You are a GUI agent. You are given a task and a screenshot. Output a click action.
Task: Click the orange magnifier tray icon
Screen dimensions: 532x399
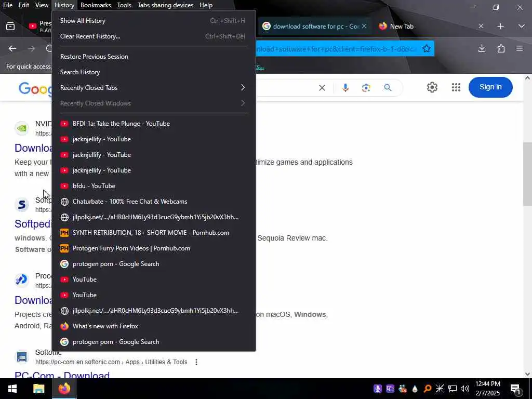tap(428, 389)
